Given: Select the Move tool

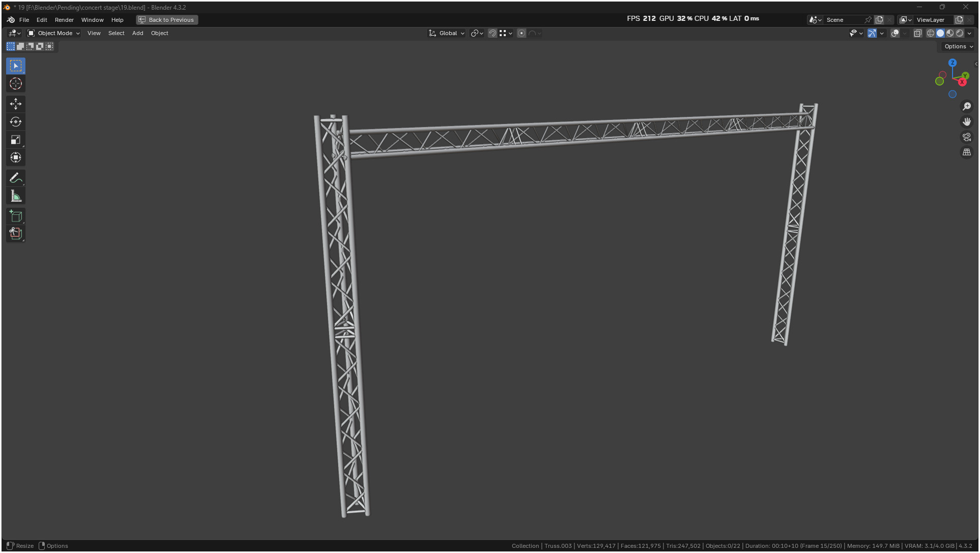Looking at the screenshot, I should 16,104.
